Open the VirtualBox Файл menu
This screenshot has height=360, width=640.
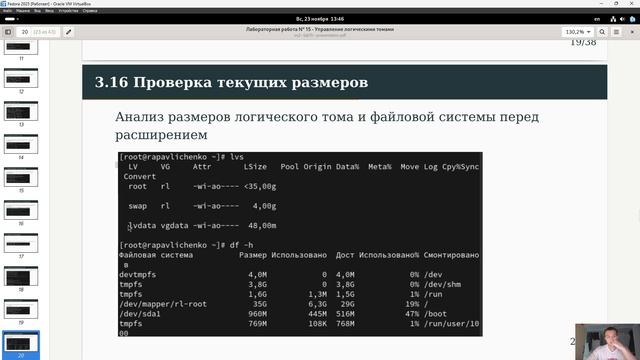click(x=7, y=11)
